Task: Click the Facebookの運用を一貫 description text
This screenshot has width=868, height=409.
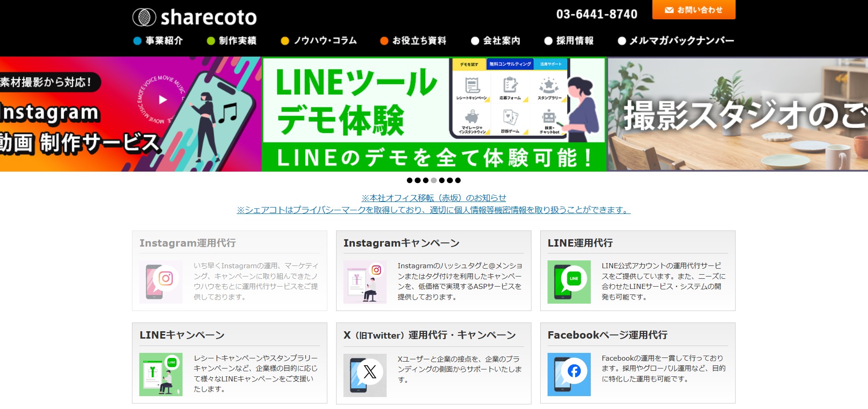Action: tap(663, 369)
